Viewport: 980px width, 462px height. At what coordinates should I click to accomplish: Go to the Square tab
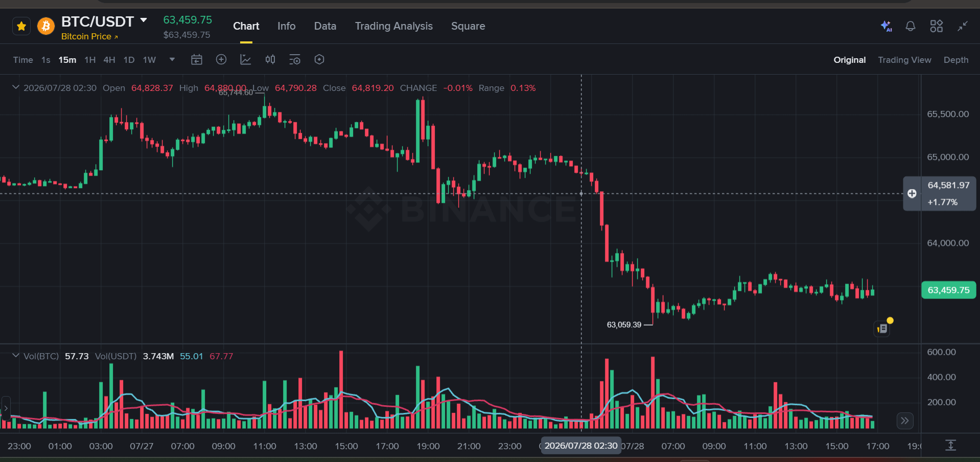(468, 26)
